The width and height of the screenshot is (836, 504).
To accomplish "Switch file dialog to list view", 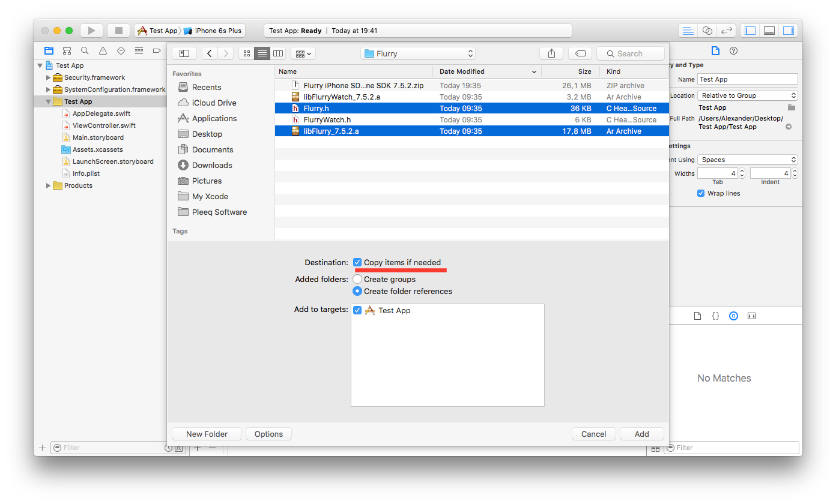I will coord(262,53).
